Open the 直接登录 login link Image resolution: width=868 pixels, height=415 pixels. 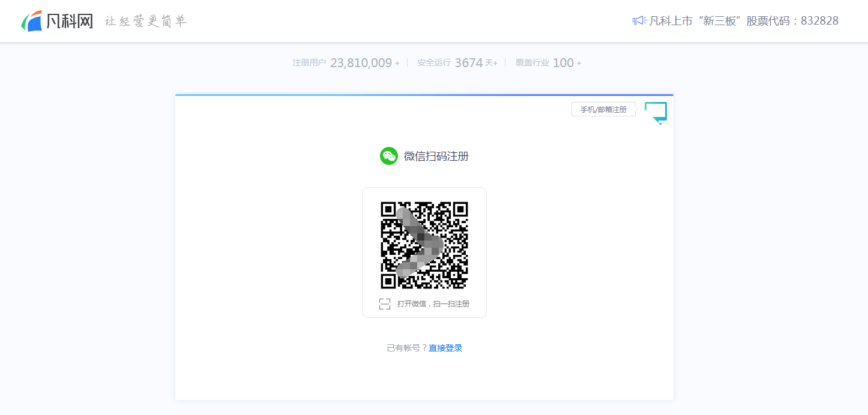pos(445,348)
